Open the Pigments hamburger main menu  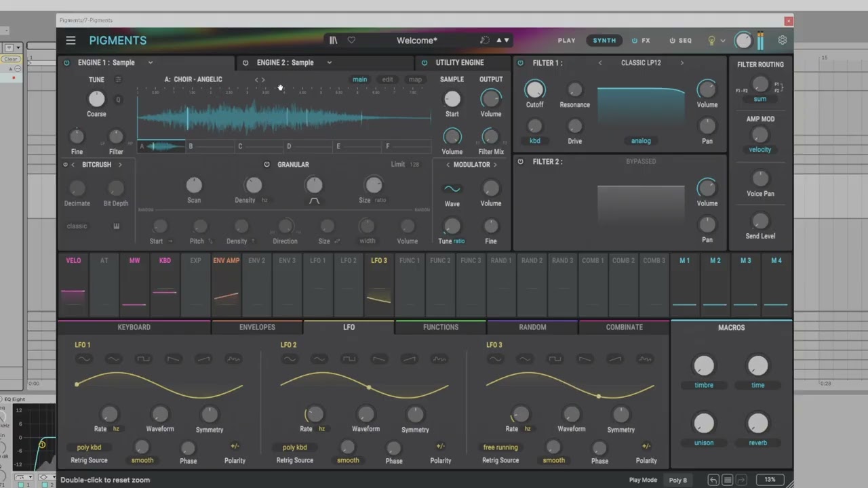pos(71,41)
